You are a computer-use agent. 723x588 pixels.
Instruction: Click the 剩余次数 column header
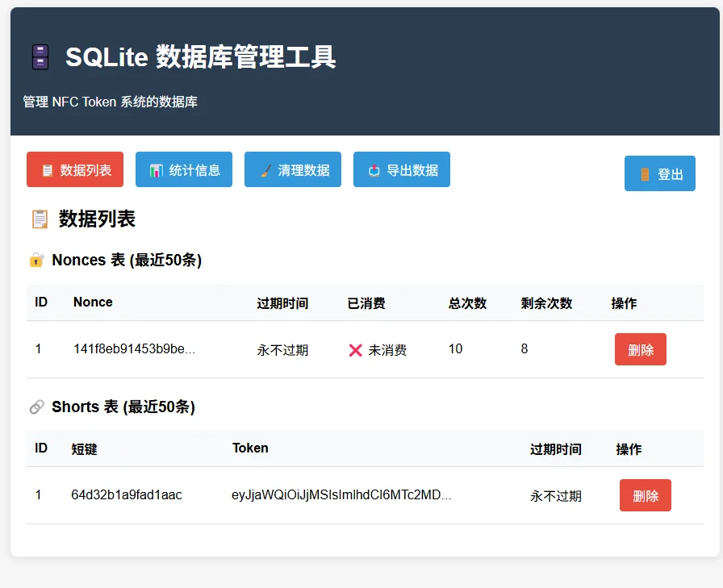(546, 303)
